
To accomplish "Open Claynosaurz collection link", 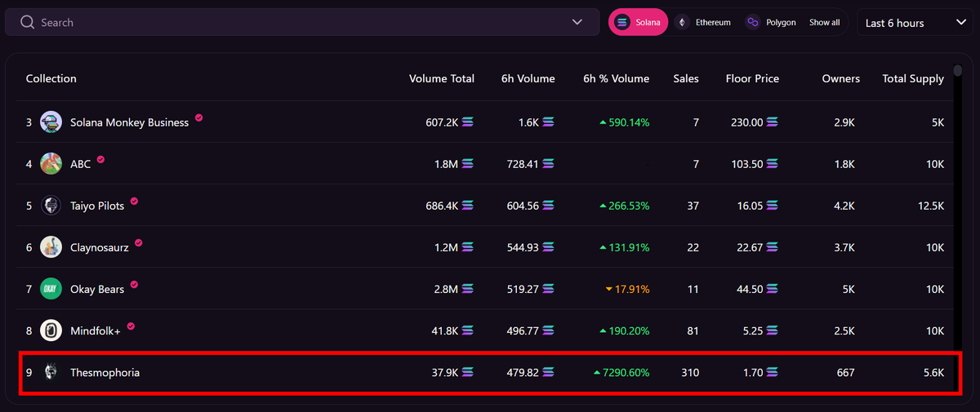I will [x=100, y=248].
